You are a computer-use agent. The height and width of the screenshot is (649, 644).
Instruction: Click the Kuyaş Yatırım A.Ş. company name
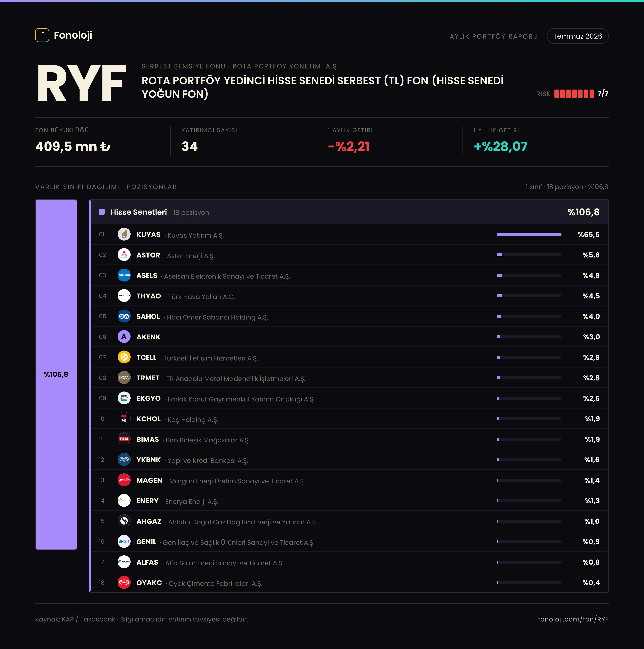[196, 235]
